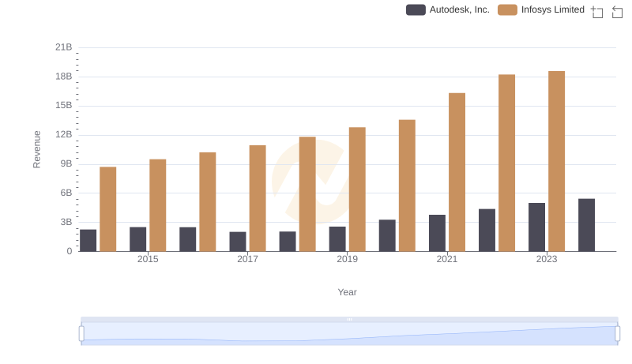Select the Autodesk bar for 2020
632x364 pixels.
387,235
